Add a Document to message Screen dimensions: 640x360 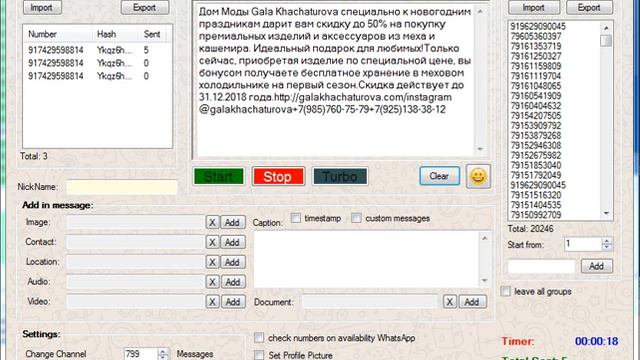472,302
